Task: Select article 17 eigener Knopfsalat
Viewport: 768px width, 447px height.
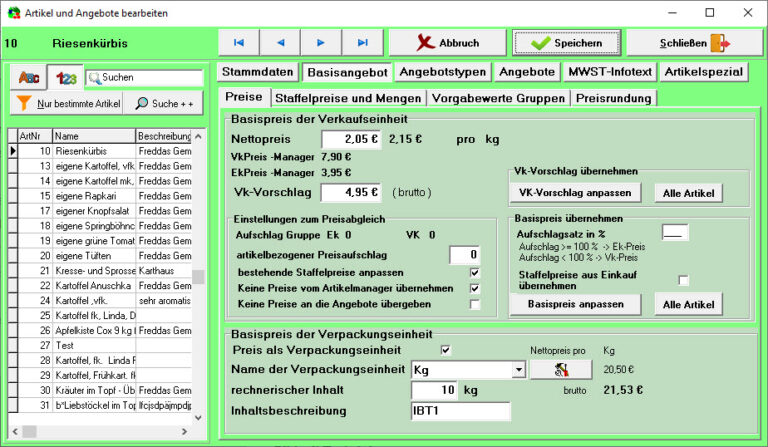Action: pos(100,211)
